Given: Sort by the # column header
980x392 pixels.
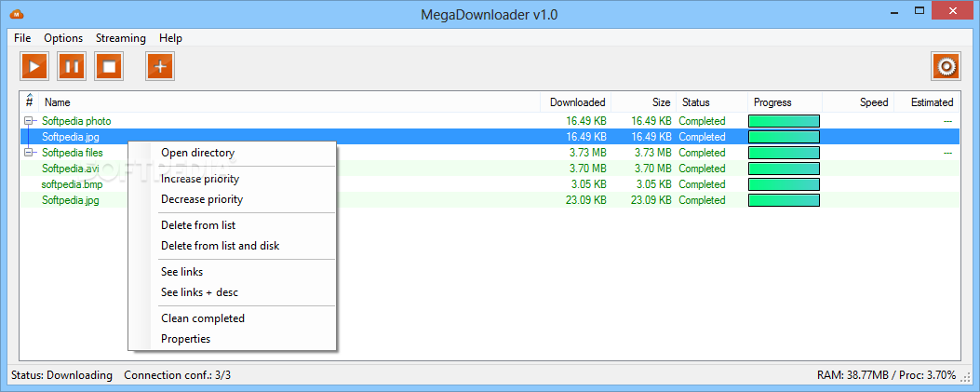Looking at the screenshot, I should pyautogui.click(x=30, y=101).
